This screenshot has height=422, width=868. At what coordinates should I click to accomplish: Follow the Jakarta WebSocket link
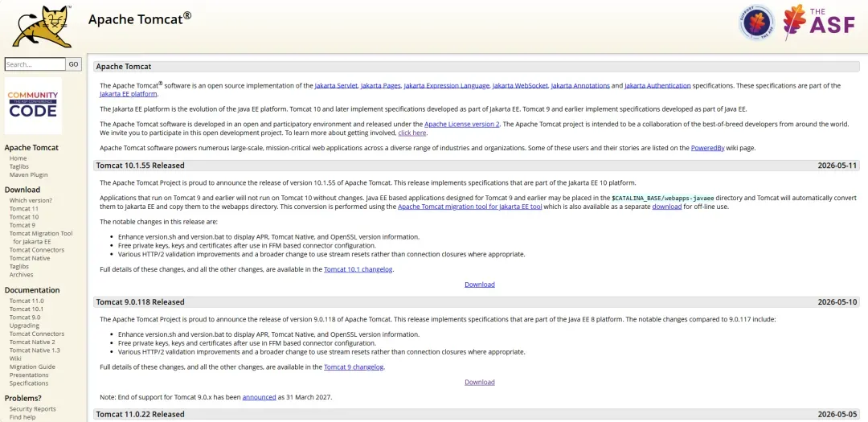click(x=520, y=86)
